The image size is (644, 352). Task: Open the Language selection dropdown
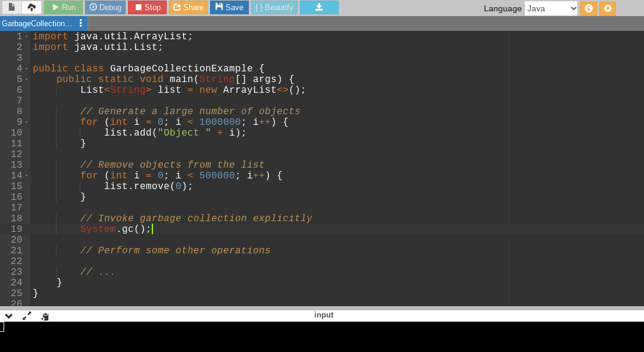[x=551, y=9]
